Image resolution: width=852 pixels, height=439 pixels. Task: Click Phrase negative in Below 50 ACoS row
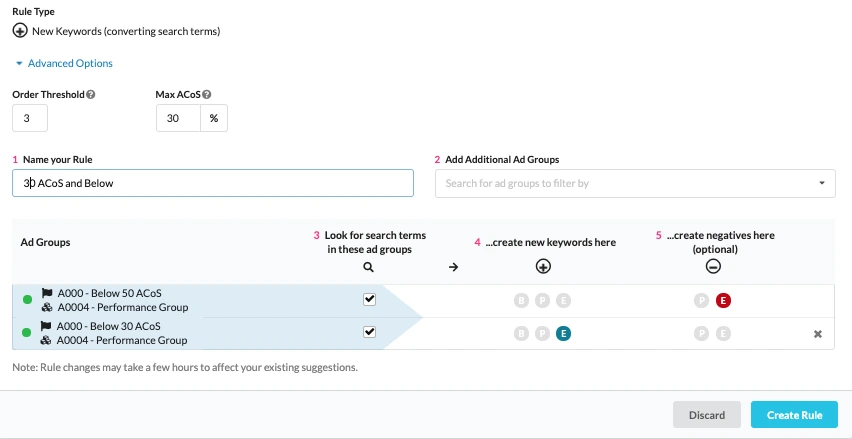(x=701, y=300)
